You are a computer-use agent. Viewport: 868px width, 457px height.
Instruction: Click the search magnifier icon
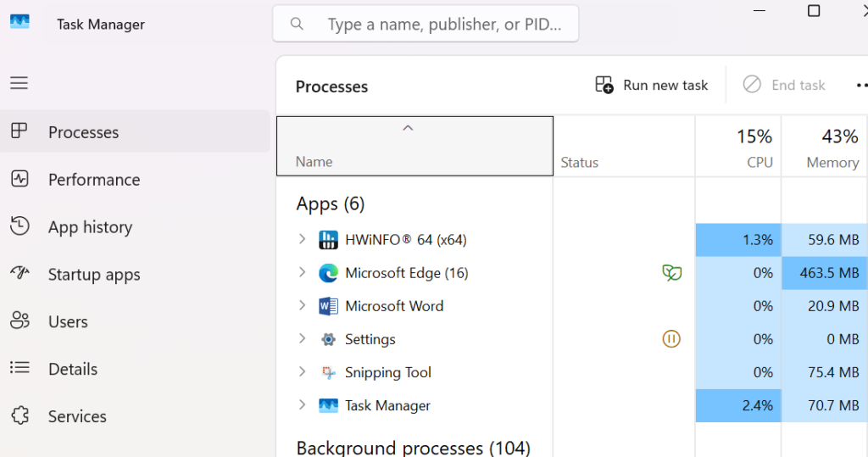click(298, 24)
